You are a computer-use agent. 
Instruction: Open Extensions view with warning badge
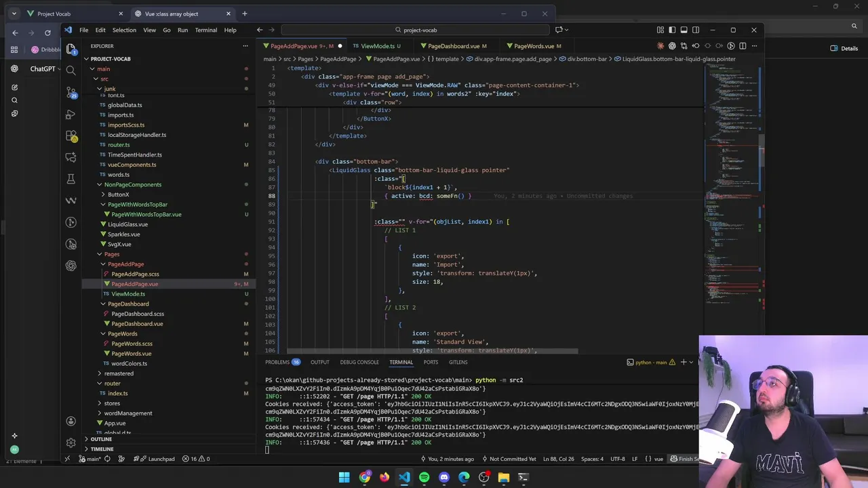pos(71,136)
